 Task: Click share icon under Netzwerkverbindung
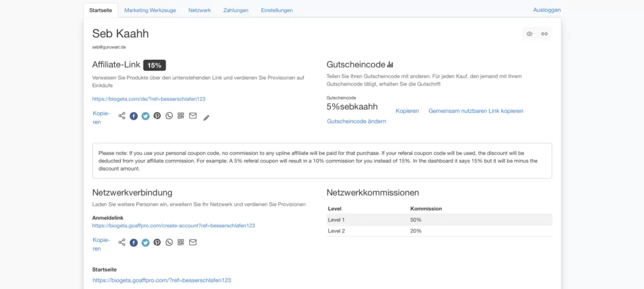[x=122, y=242]
